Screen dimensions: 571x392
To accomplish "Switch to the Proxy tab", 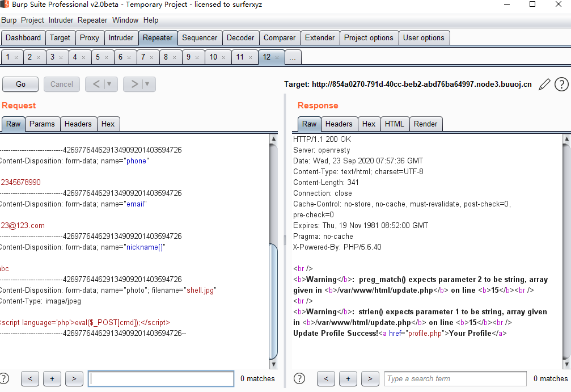I will [x=90, y=38].
